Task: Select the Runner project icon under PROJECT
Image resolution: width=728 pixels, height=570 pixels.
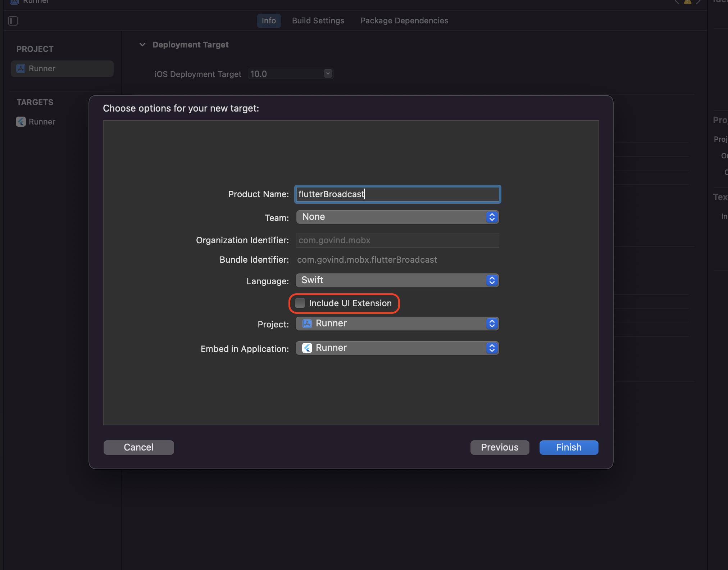Action: coord(21,68)
